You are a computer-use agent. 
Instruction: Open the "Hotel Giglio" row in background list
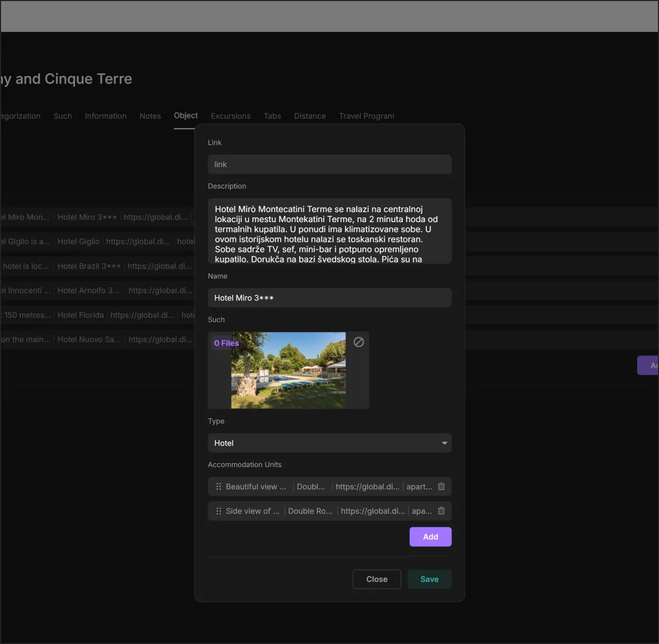78,241
